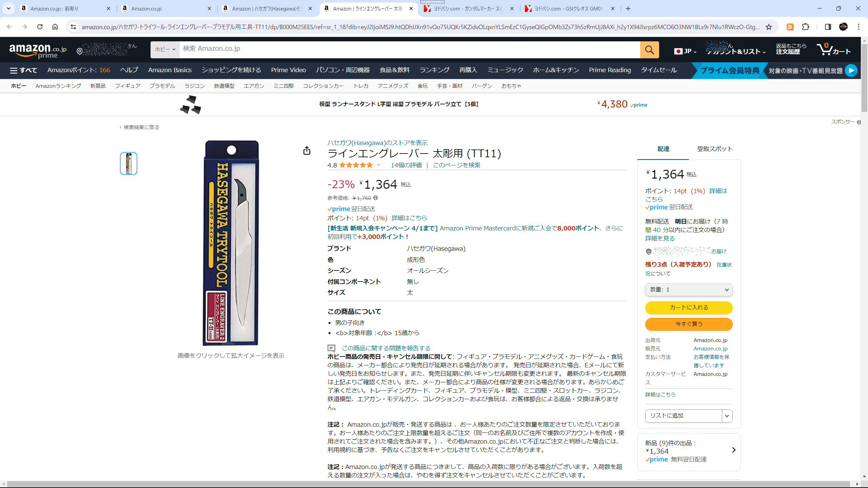868x488 pixels.
Task: Expand the 新品 (9)件の出品 chevron
Action: 734,450
